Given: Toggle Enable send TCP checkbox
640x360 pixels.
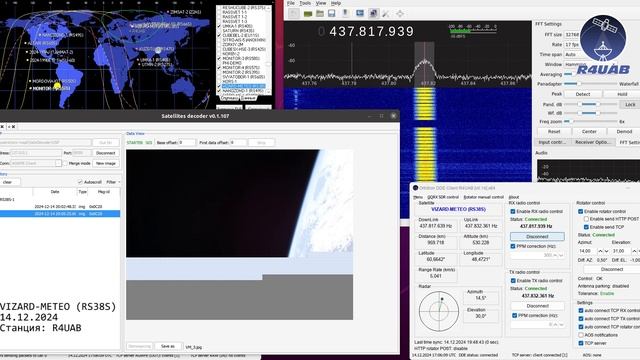Looking at the screenshot, I should [586, 227].
